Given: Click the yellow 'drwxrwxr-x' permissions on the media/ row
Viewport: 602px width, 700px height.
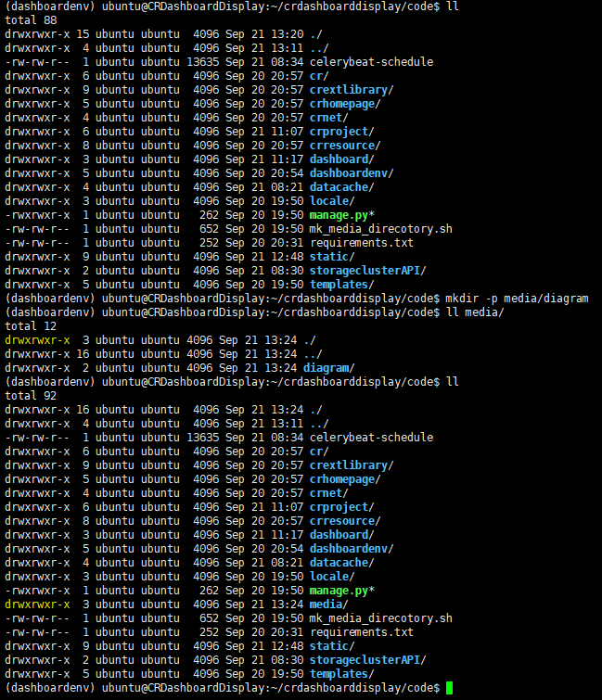Looking at the screenshot, I should (x=37, y=604).
